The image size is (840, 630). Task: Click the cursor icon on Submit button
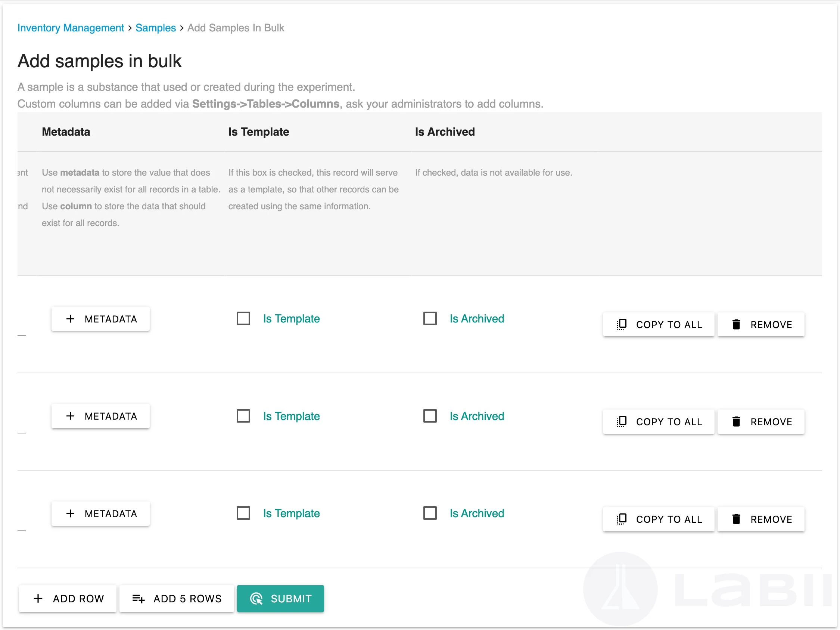(256, 599)
